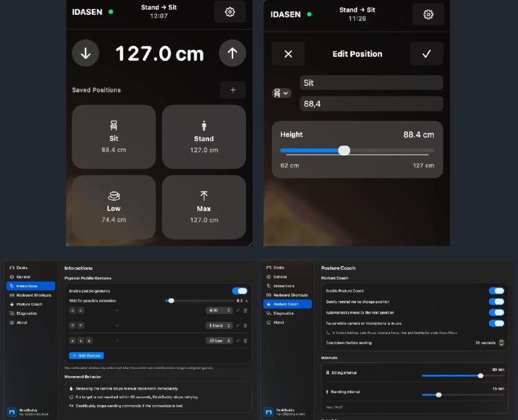Screen dimensions: 518x420
Task: Delete the Low gesture with trash icon
Action: (x=245, y=340)
